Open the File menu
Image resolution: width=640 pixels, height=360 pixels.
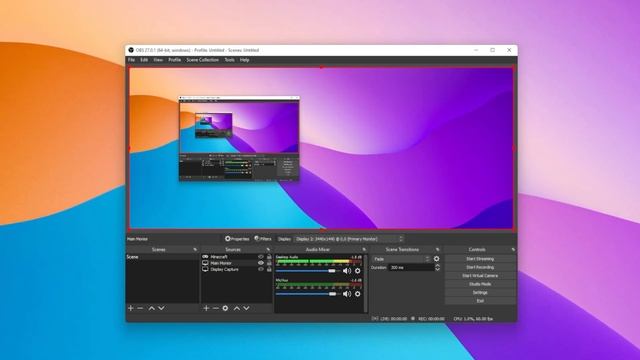pos(131,60)
